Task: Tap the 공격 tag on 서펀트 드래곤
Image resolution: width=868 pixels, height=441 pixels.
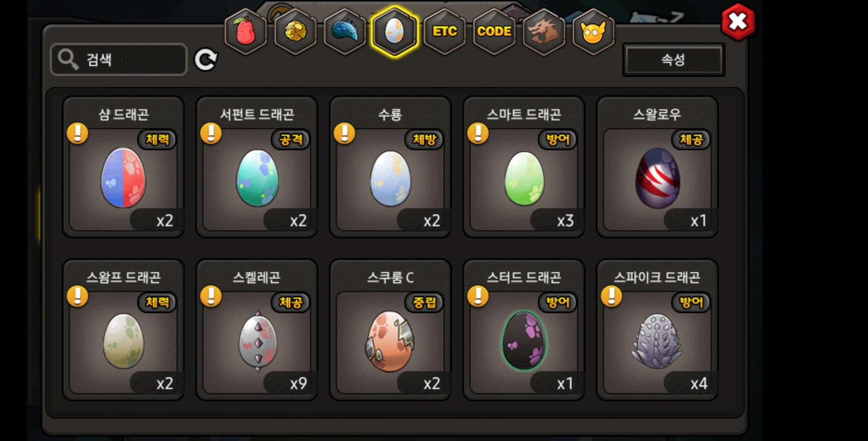Action: [291, 140]
